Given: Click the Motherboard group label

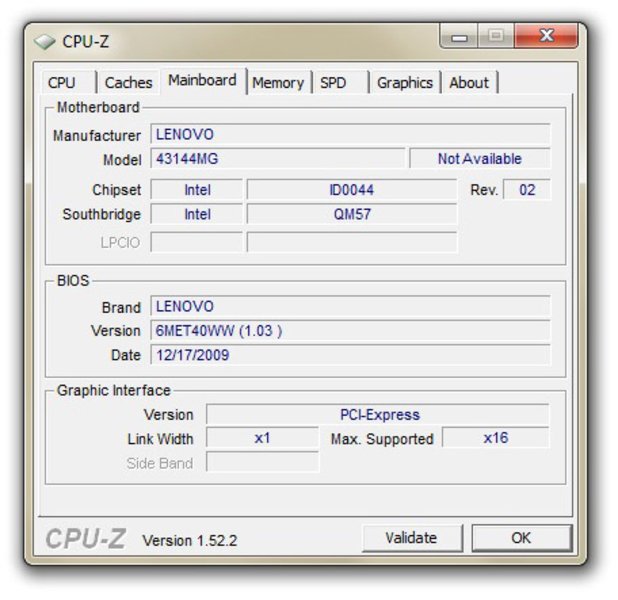Looking at the screenshot, I should (98, 107).
